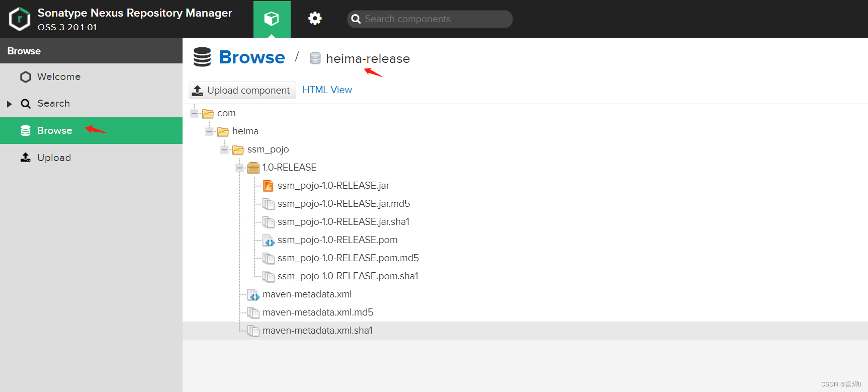Select ssm_pojo-1.0-RELEASE.jar.md5 file name
Viewport: 868px width, 392px height.
(x=344, y=204)
